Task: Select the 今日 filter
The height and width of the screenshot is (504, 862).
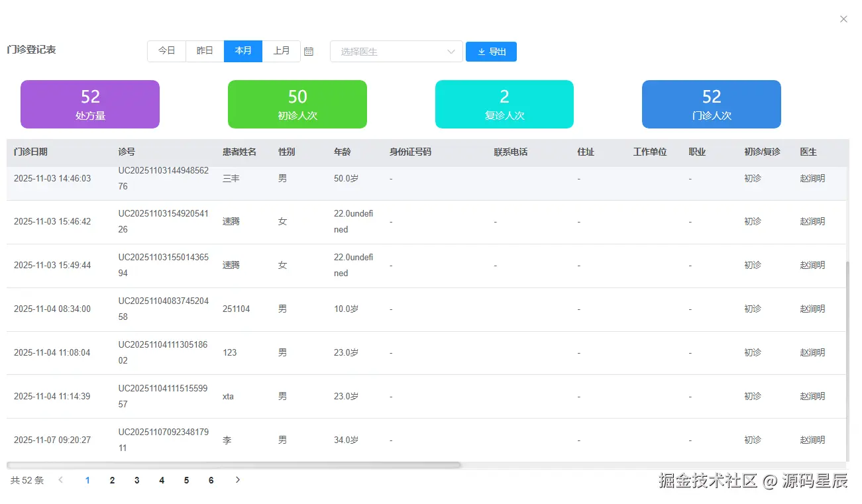Action: click(166, 51)
